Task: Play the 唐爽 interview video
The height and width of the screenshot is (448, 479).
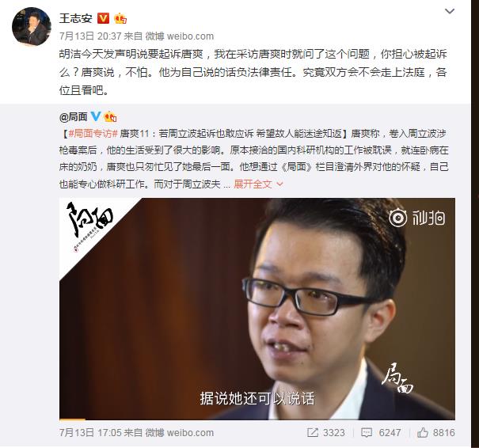Action: pyautogui.click(x=257, y=309)
